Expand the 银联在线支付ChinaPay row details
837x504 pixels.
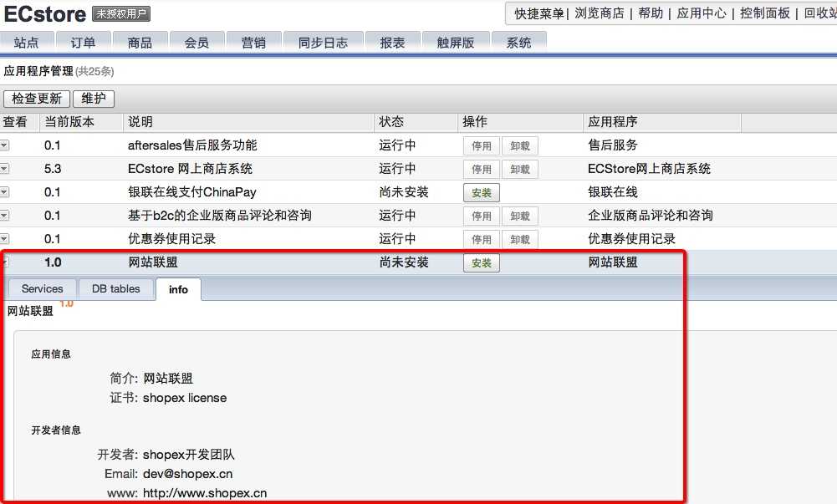(x=4, y=192)
